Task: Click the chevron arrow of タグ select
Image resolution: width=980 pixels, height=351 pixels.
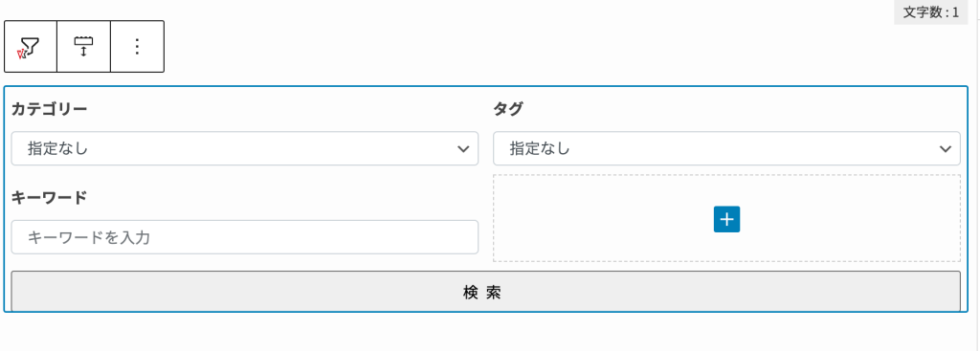Action: 945,148
